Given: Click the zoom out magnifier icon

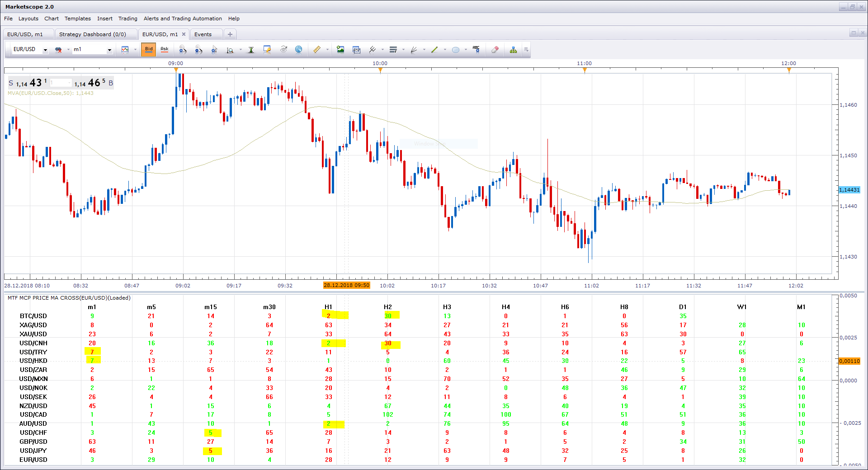Looking at the screenshot, I should pyautogui.click(x=198, y=49).
